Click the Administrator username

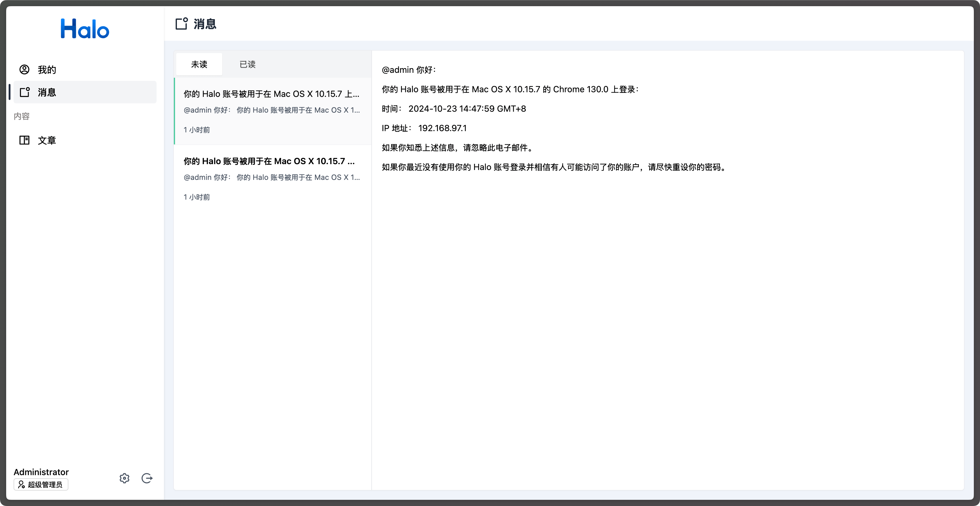click(x=41, y=472)
